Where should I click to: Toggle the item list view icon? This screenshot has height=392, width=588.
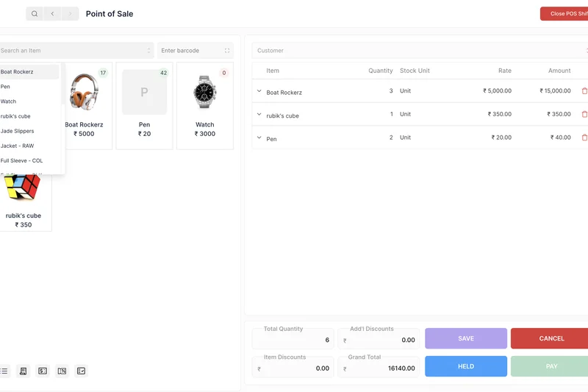click(4, 371)
